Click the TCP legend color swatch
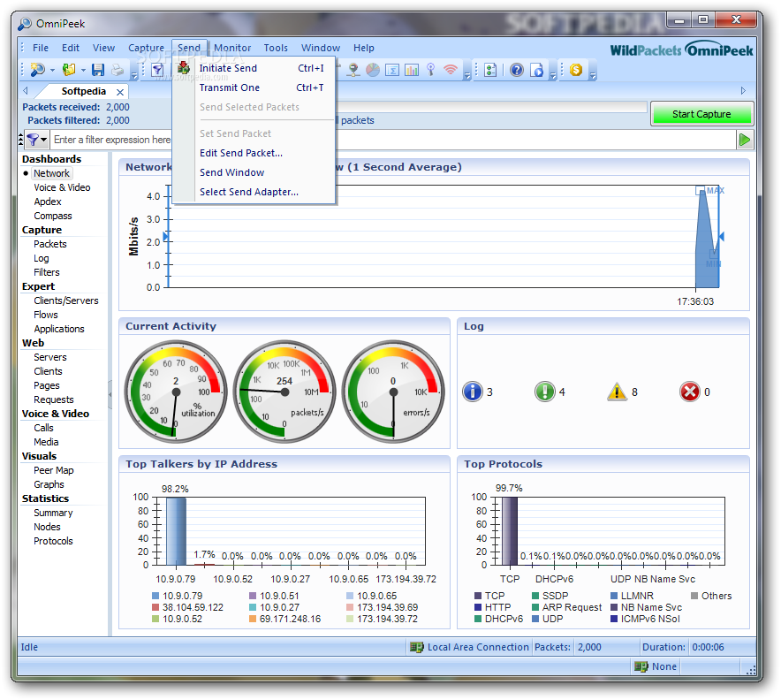 [478, 596]
